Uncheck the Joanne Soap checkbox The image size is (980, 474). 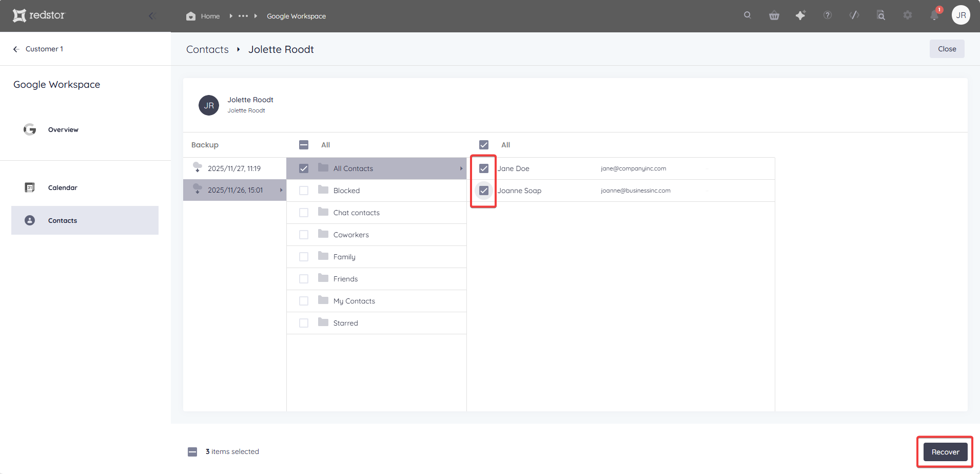tap(484, 191)
